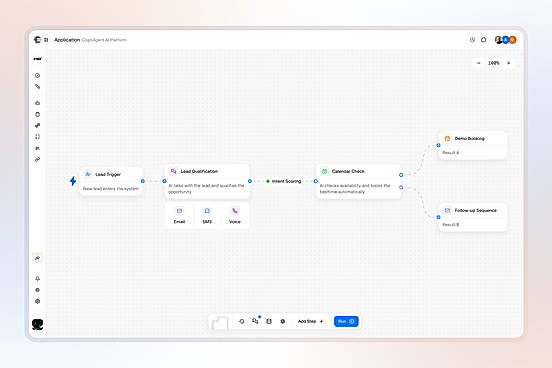Click the "CogniAgent AI Platform" subtitle
This screenshot has height=368, width=552.
(104, 40)
